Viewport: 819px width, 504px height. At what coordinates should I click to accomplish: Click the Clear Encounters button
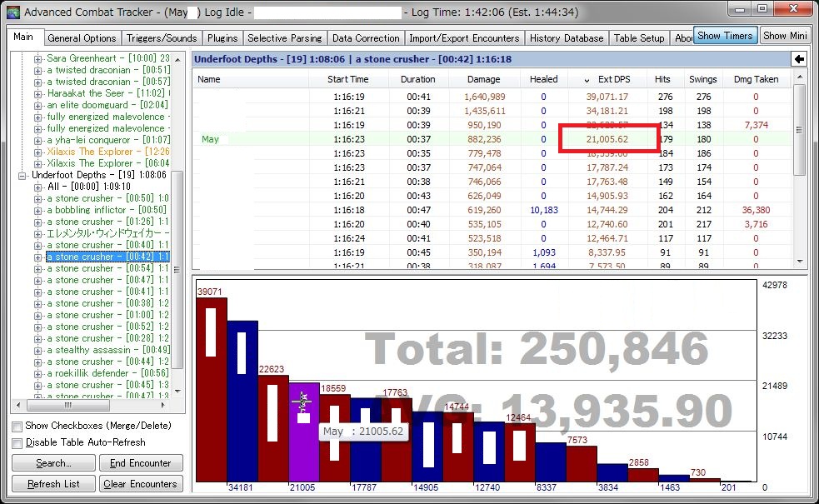[x=141, y=484]
